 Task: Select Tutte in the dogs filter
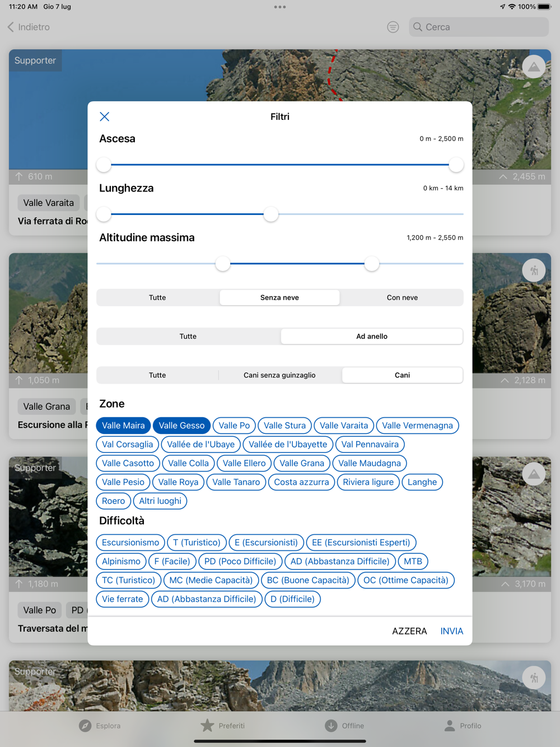(157, 375)
